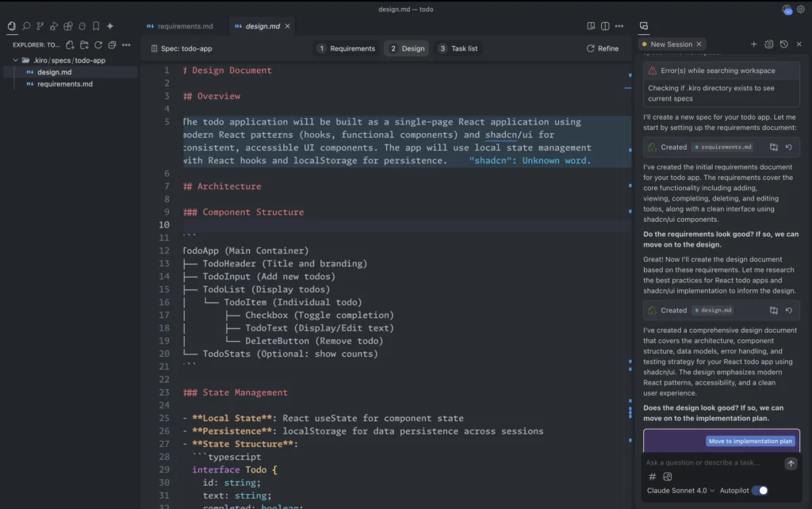812x509 pixels.
Task: Open the sparkle icon panel
Action: (x=109, y=26)
